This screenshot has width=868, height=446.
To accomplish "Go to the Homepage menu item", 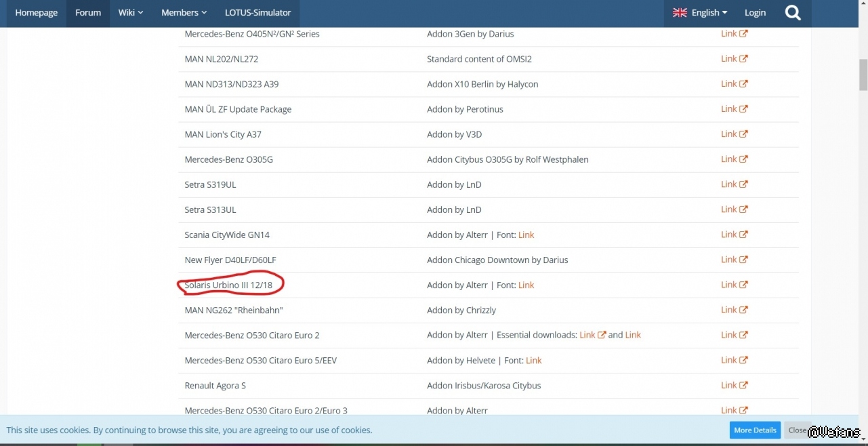I will pyautogui.click(x=37, y=13).
